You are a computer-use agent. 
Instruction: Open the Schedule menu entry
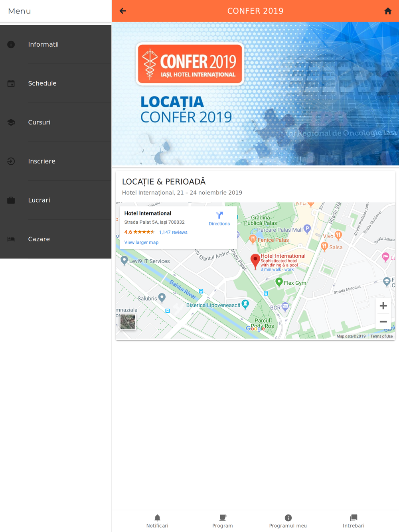click(x=56, y=83)
